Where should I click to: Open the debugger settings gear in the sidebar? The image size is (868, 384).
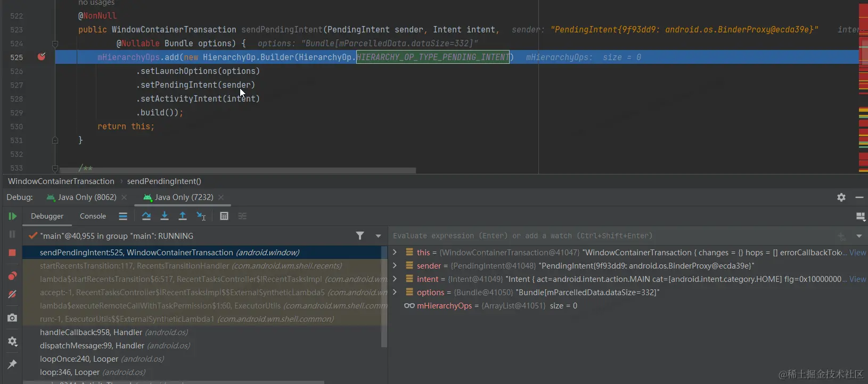point(12,341)
